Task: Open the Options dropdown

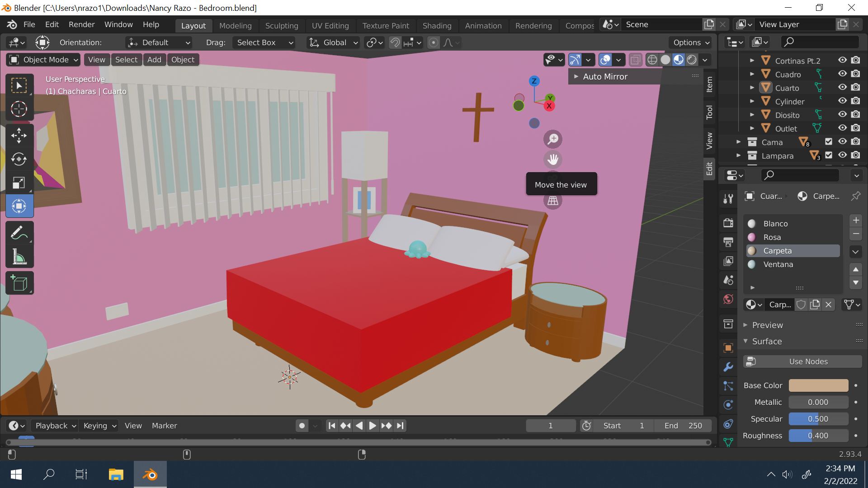Action: 691,42
